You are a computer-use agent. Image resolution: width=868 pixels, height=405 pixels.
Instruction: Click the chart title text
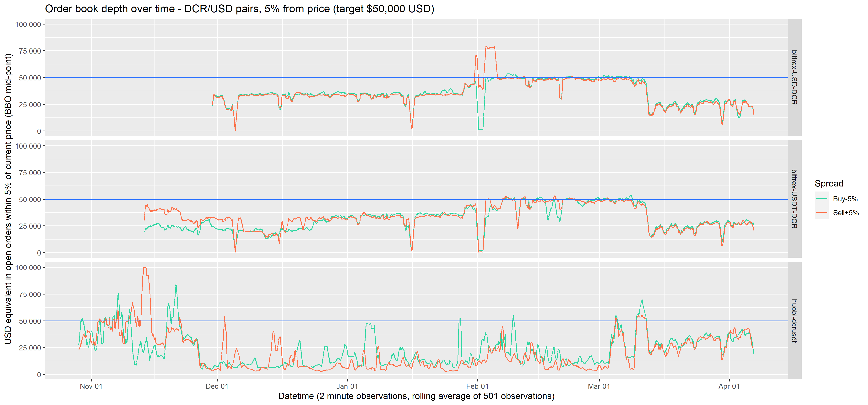pyautogui.click(x=240, y=9)
